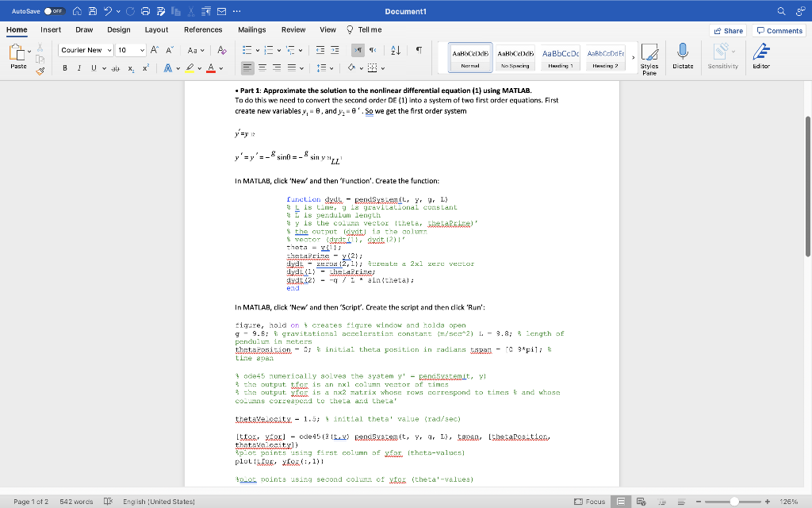The width and height of the screenshot is (812, 508).
Task: Toggle bold formatting
Action: [x=65, y=68]
